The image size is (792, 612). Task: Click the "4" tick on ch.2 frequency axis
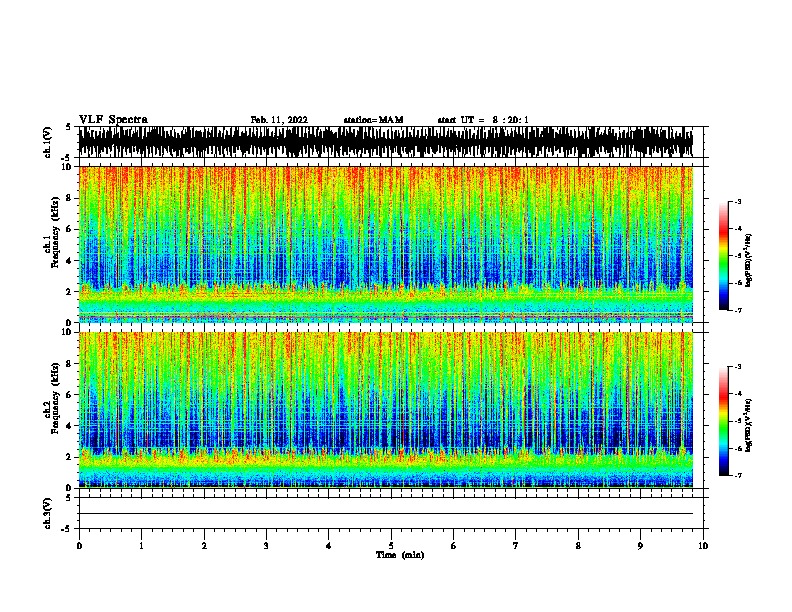[x=70, y=426]
